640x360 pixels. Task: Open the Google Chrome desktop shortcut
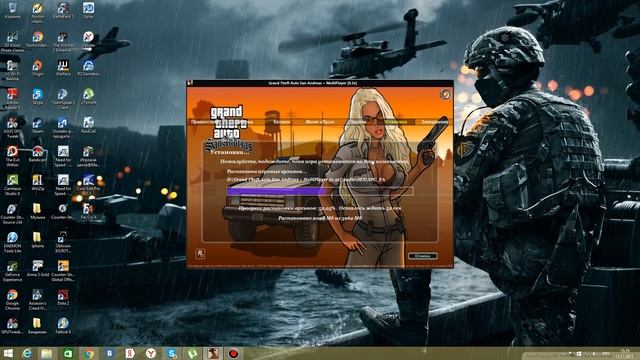pos(12,299)
